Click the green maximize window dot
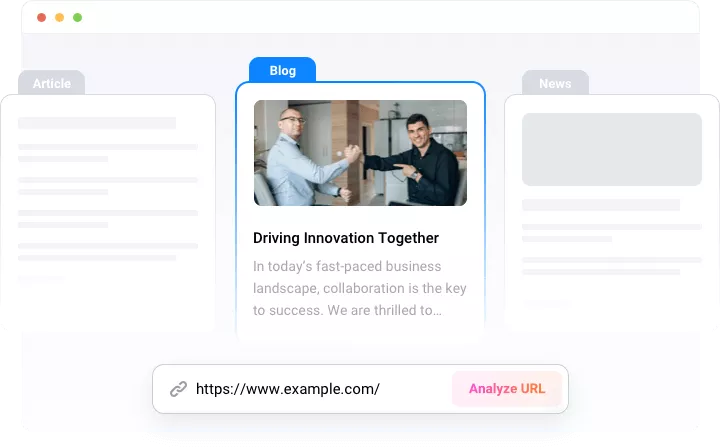This screenshot has height=448, width=720. pos(78,18)
